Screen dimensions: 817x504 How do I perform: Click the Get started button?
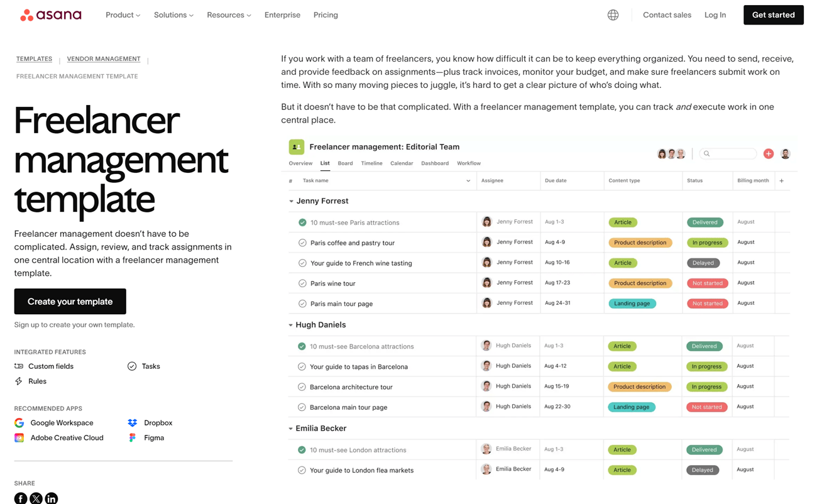pyautogui.click(x=774, y=15)
